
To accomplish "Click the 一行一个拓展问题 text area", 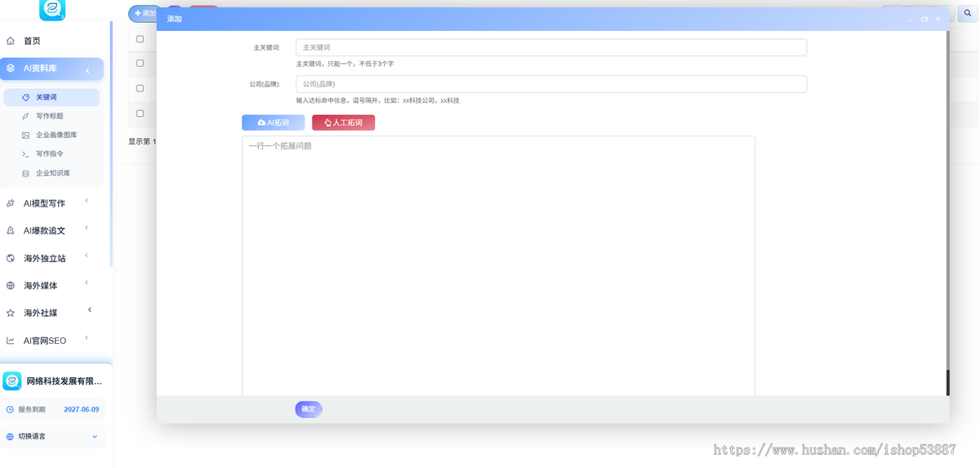I will tap(498, 266).
